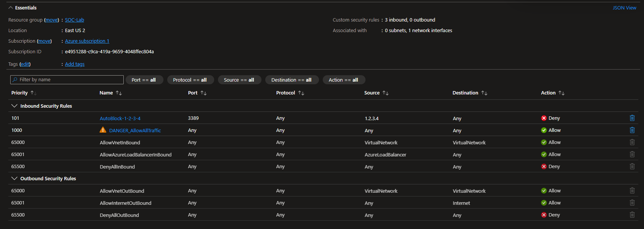Sort rules by Name column arrows
This screenshot has height=229, width=644.
click(x=119, y=93)
